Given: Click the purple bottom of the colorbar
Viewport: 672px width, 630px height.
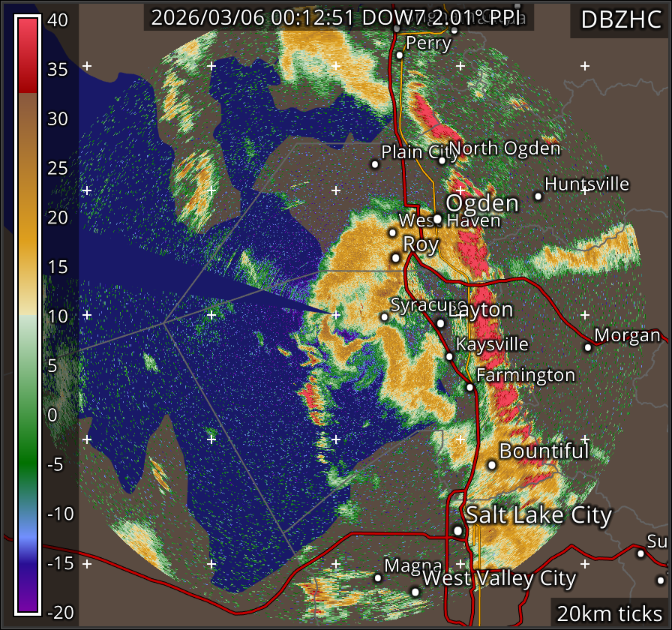Looking at the screenshot, I should pyautogui.click(x=28, y=604).
